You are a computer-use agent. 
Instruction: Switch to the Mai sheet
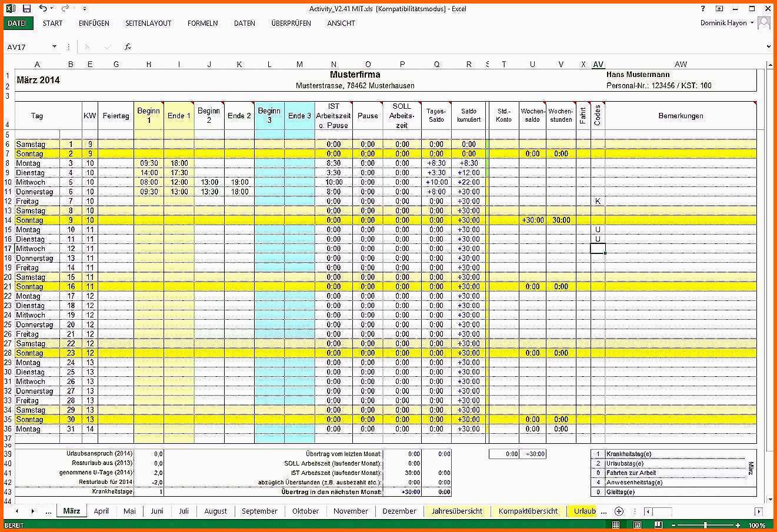[129, 511]
